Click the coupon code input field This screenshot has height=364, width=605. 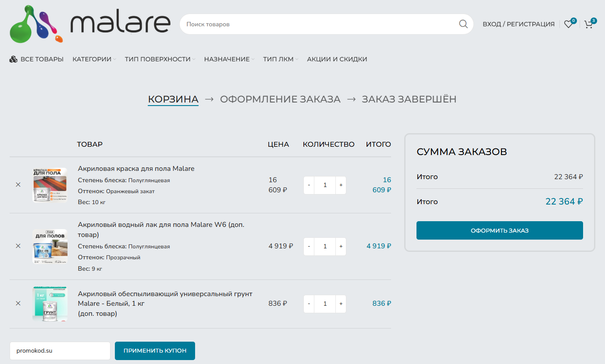60,351
